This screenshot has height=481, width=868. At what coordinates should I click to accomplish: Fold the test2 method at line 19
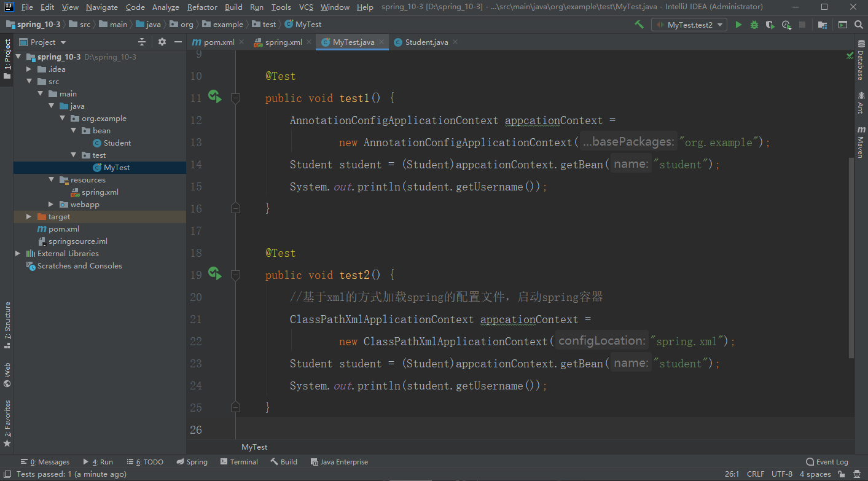point(235,275)
